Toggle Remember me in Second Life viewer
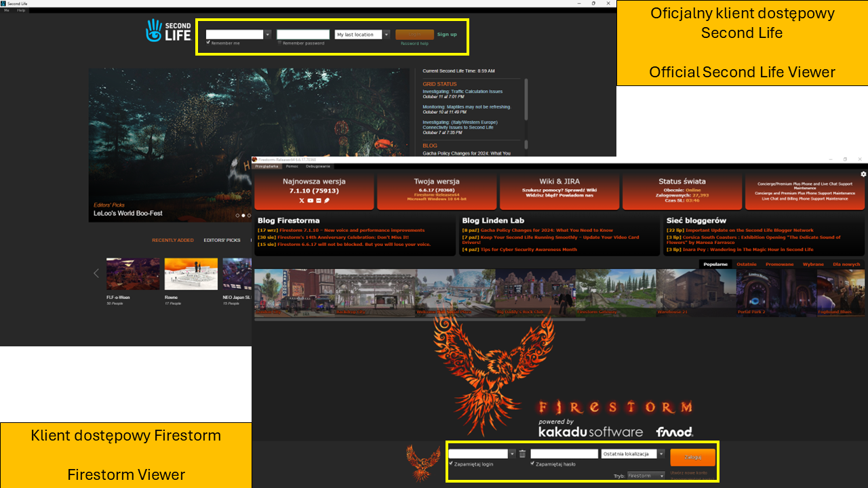Image resolution: width=868 pixels, height=488 pixels. coord(208,43)
